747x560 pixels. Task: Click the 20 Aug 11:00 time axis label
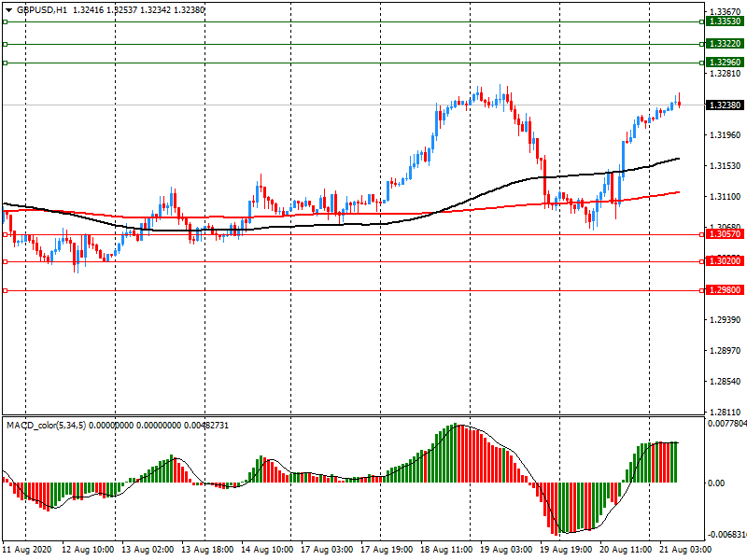coord(626,550)
